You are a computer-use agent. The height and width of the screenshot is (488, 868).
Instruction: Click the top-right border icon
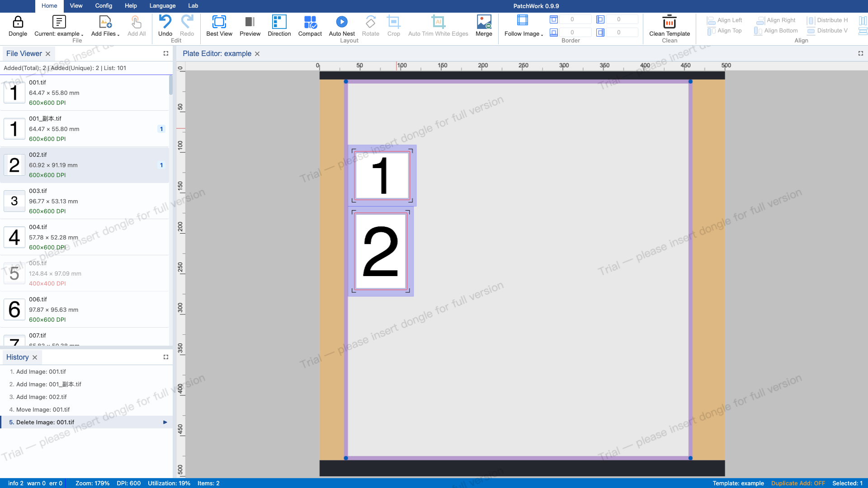[x=600, y=19]
